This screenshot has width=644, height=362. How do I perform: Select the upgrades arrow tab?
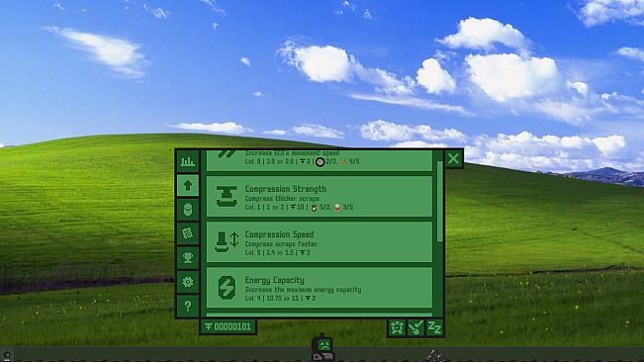click(x=188, y=185)
